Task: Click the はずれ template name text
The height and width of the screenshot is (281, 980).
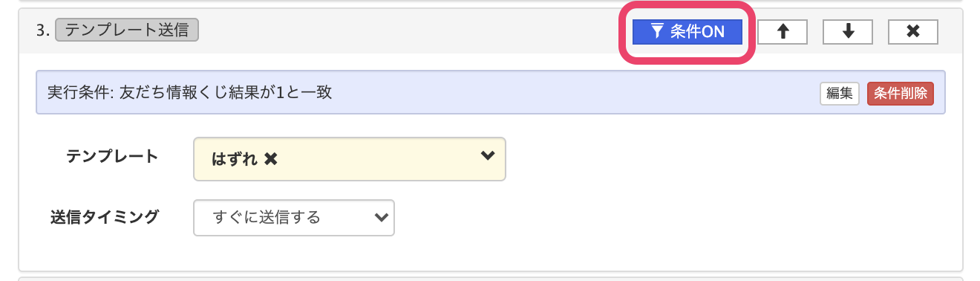Action: click(235, 158)
